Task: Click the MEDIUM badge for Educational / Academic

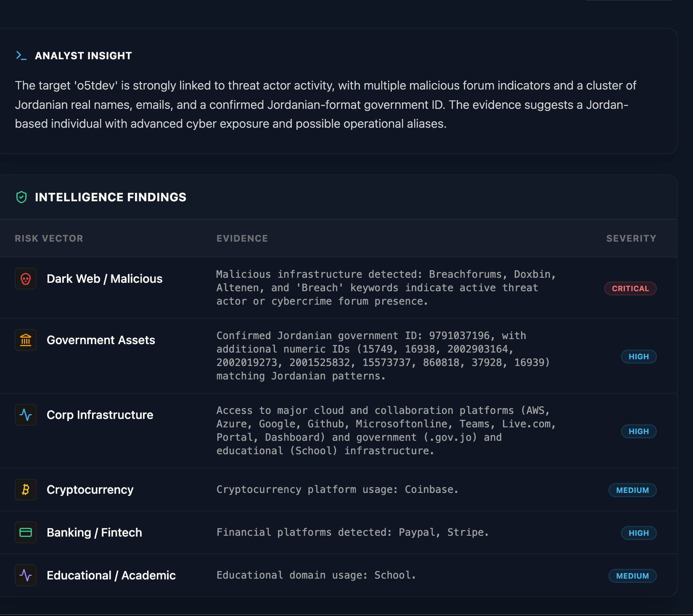Action: coord(632,576)
